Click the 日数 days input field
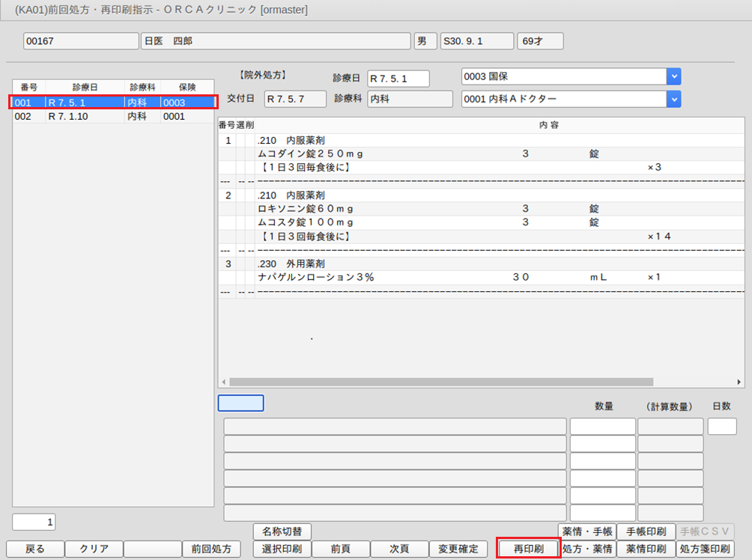 coord(722,427)
